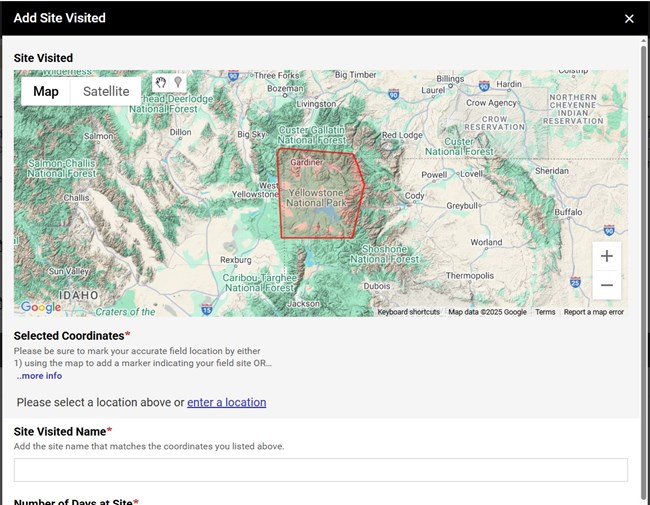The image size is (650, 505).
Task: Click the Livingston label on map
Action: pyautogui.click(x=316, y=104)
